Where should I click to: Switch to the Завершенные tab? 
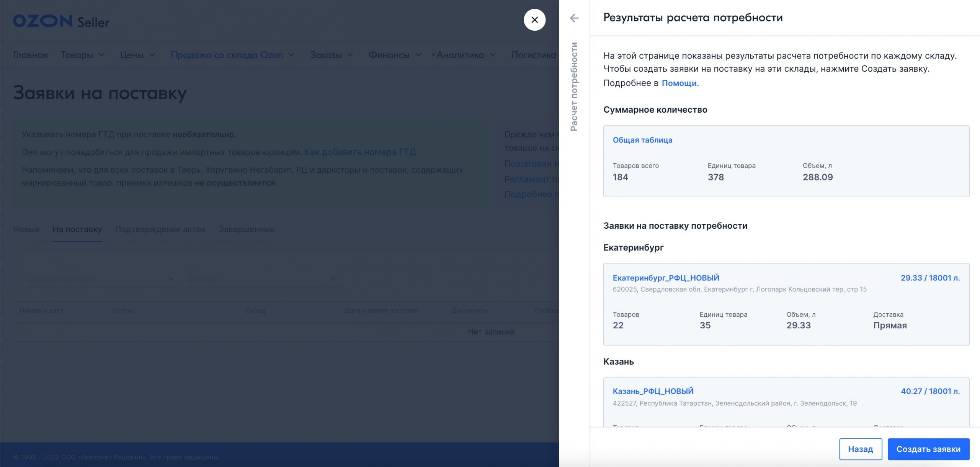pyautogui.click(x=247, y=229)
